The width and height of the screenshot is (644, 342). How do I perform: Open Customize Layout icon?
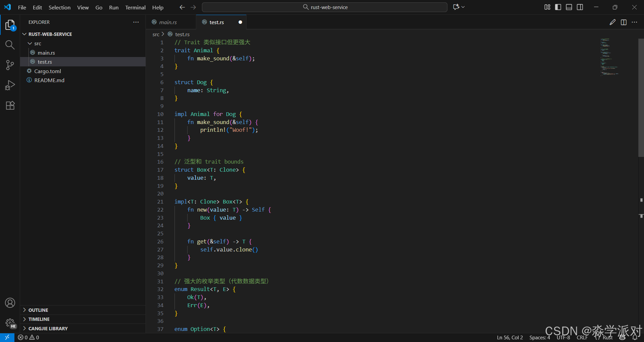coord(547,7)
